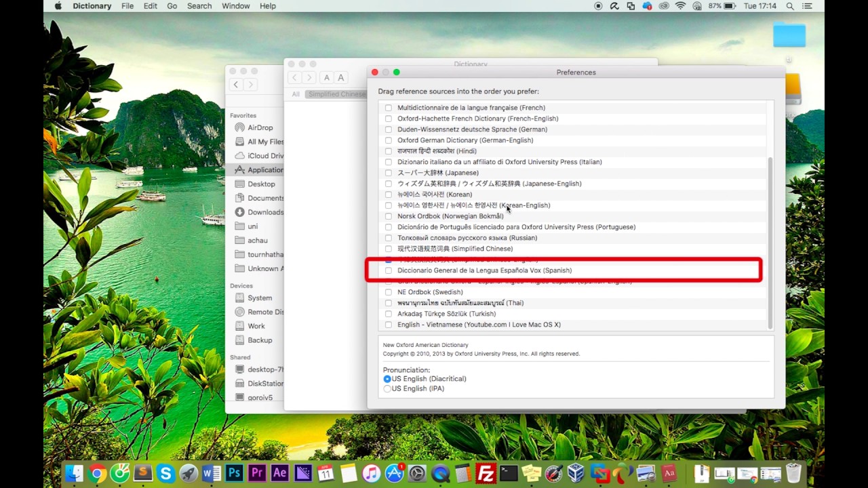The image size is (868, 488).
Task: Open the blue folder on desktop
Action: click(x=789, y=35)
